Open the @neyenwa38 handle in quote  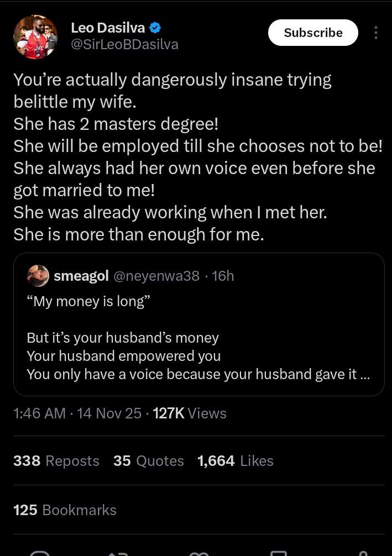click(156, 276)
